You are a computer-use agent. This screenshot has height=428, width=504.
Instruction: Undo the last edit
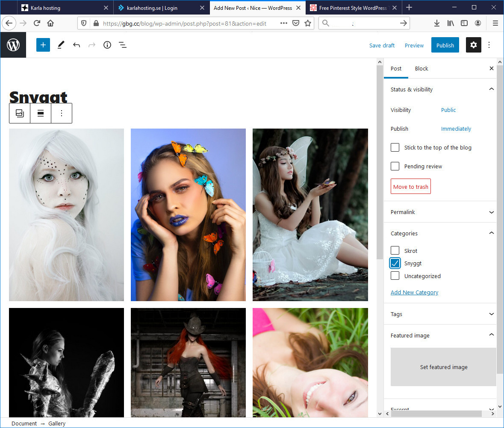[77, 45]
